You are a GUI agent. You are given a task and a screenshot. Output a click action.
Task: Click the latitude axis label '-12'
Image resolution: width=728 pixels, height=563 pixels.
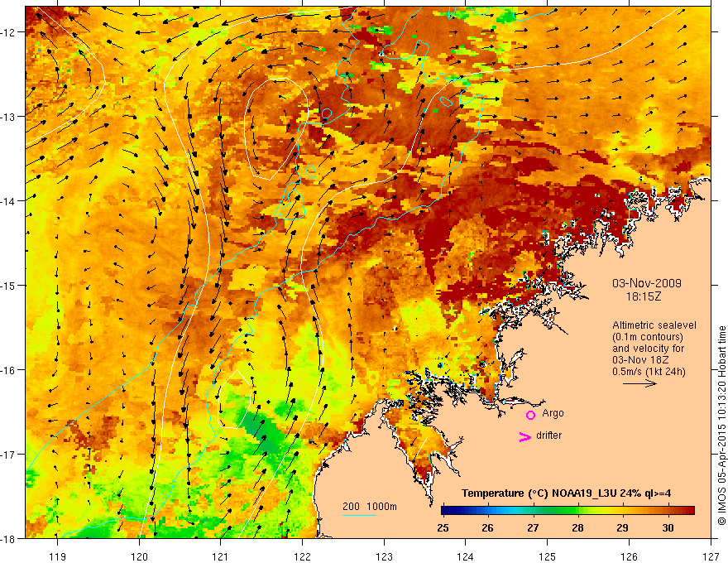coord(9,32)
